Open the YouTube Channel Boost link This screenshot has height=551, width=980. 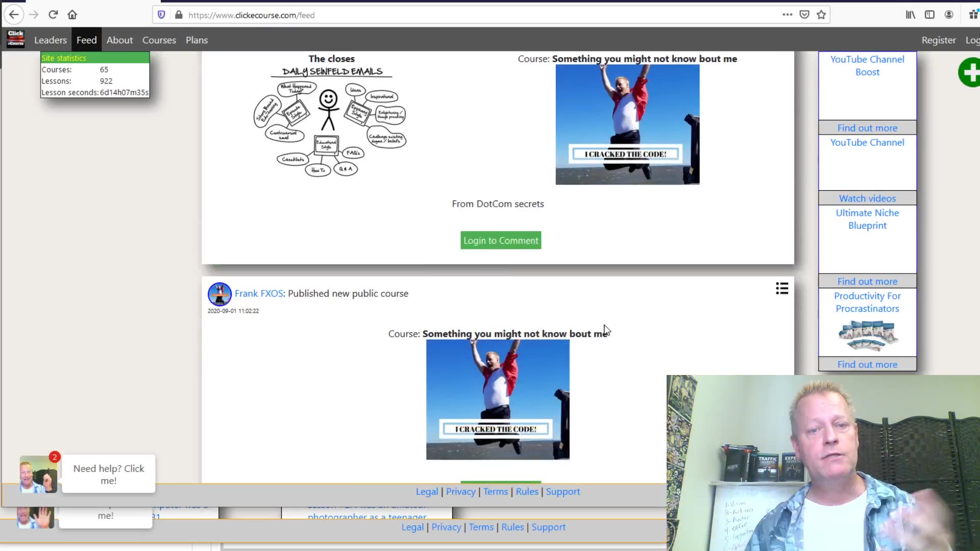[x=867, y=66]
